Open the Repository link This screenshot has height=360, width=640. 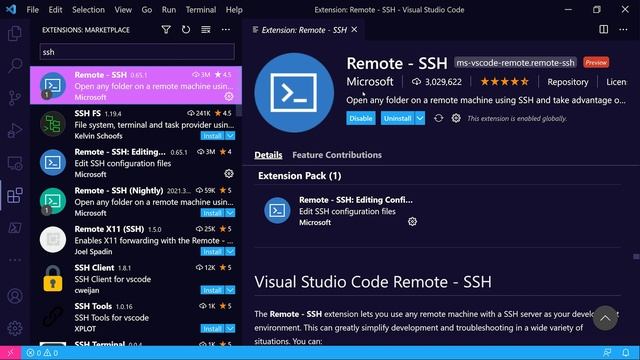568,82
